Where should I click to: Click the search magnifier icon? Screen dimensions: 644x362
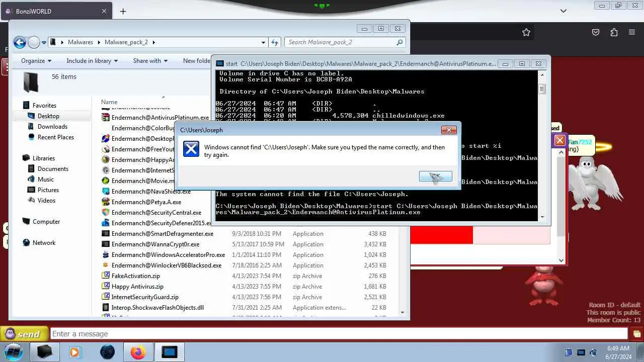pyautogui.click(x=399, y=42)
